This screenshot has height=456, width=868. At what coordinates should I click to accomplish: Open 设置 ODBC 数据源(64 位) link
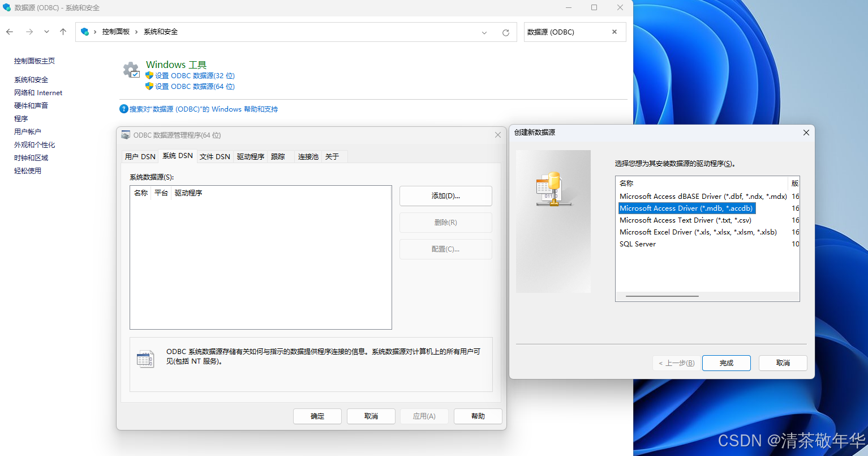pyautogui.click(x=195, y=86)
